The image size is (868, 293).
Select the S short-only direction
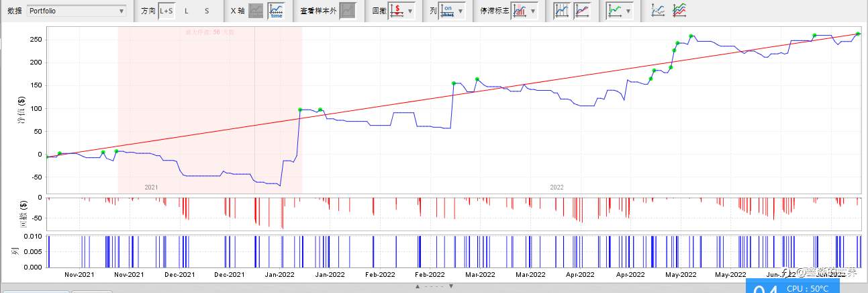pyautogui.click(x=207, y=11)
